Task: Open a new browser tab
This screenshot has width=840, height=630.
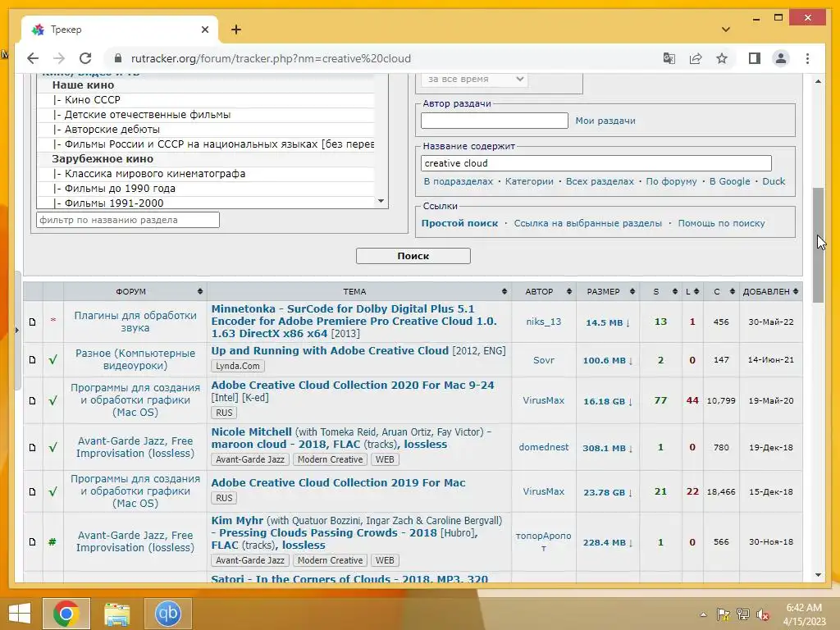Action: point(236,30)
